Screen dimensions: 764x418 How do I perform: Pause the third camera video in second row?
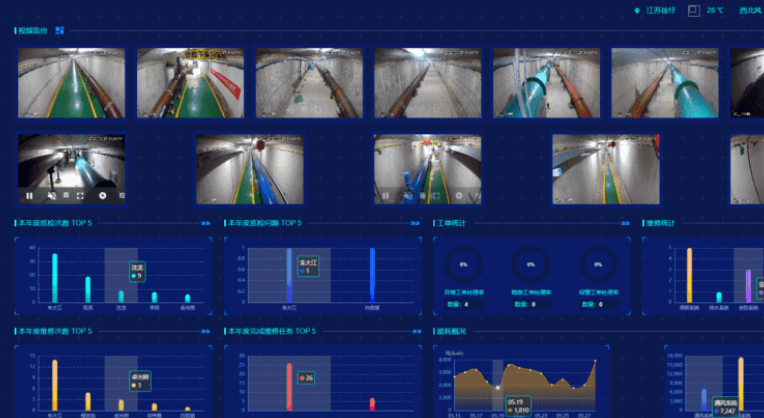[x=386, y=196]
